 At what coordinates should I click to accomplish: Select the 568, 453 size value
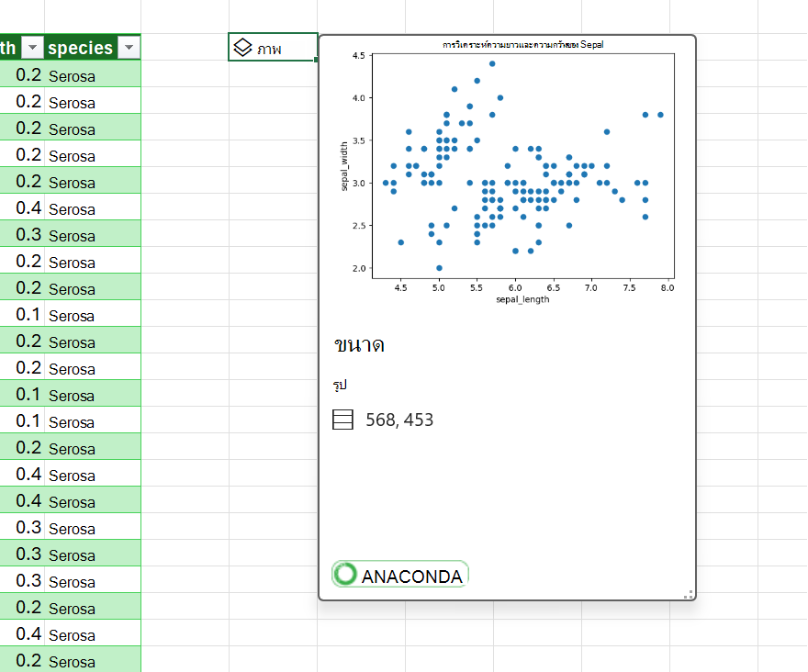(399, 420)
